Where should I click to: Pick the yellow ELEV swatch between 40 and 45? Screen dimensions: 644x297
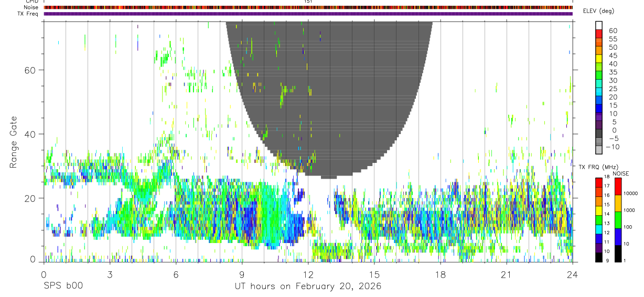click(599, 59)
